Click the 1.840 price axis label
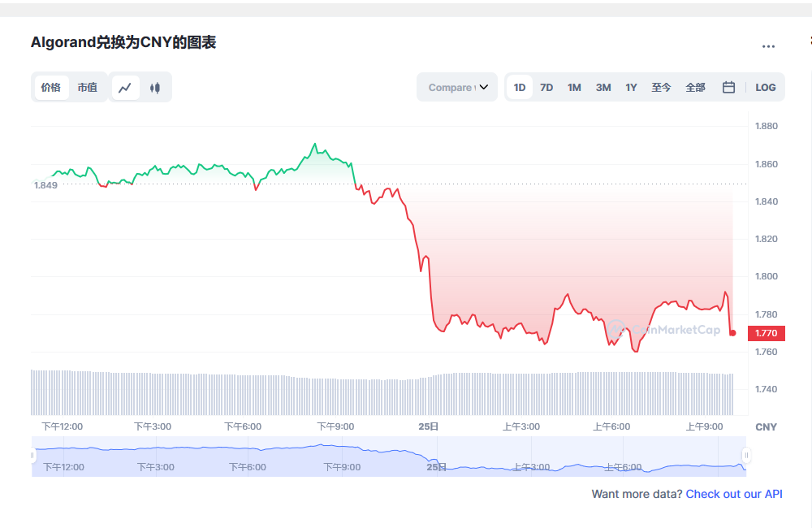 pos(767,201)
